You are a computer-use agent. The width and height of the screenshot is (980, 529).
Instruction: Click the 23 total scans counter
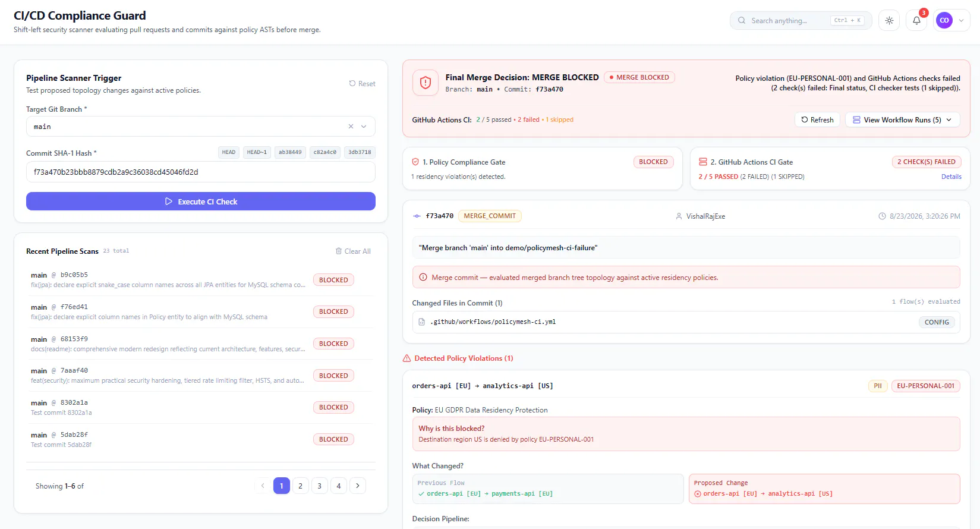click(116, 251)
